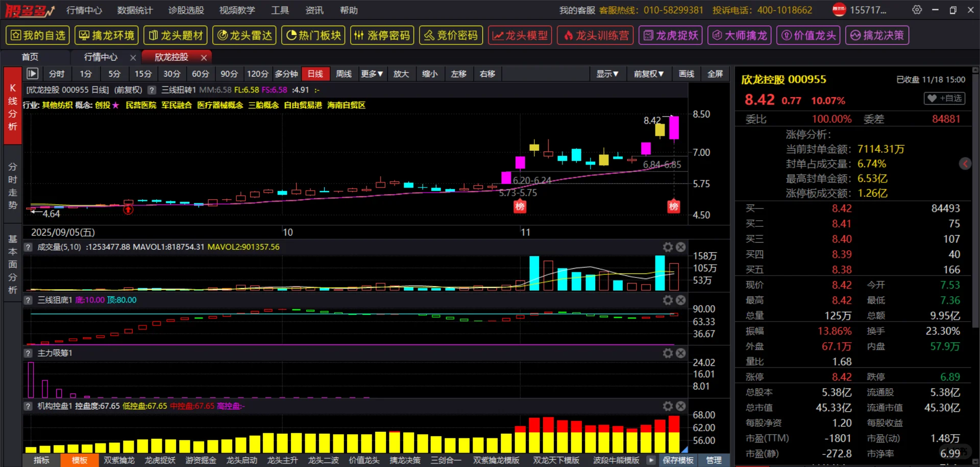Open 龙虎捉妖 toolbar button
Viewport: 980px width, 467px height.
(x=671, y=35)
